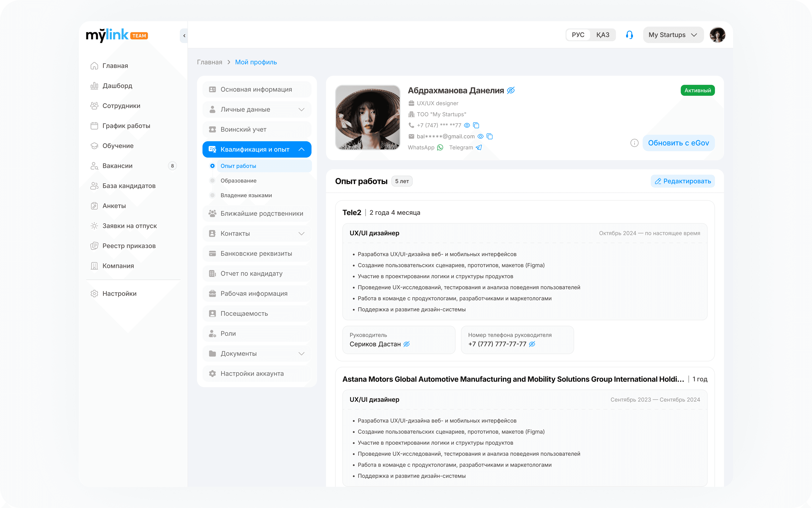The image size is (812, 508).
Task: Click Редактировать work experience button
Action: (x=683, y=181)
